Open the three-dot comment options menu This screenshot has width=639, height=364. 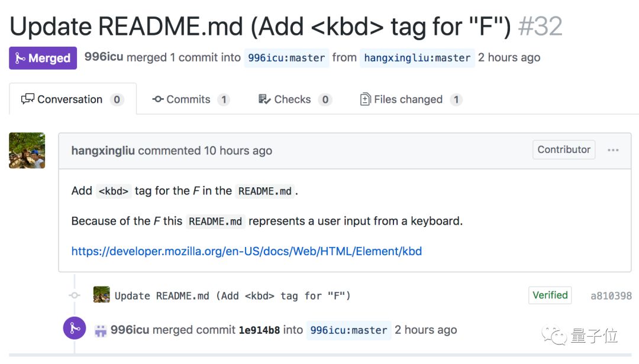[613, 150]
